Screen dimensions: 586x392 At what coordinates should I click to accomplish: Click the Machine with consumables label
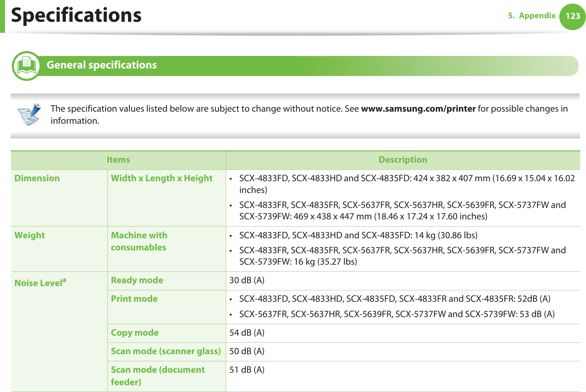(x=139, y=241)
